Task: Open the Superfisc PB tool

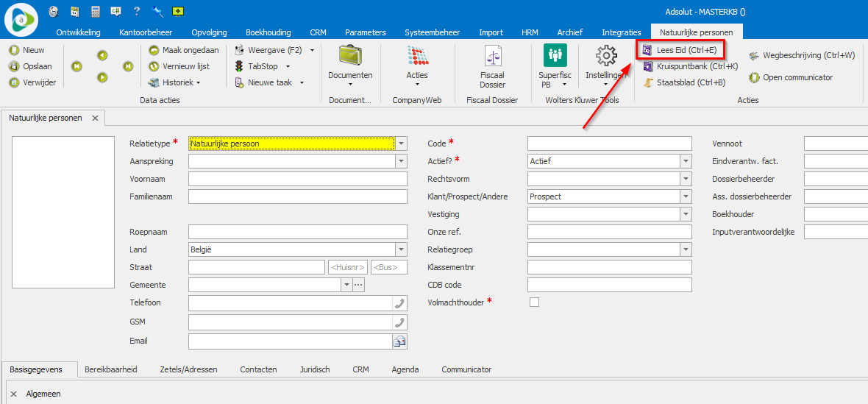Action: tap(555, 57)
